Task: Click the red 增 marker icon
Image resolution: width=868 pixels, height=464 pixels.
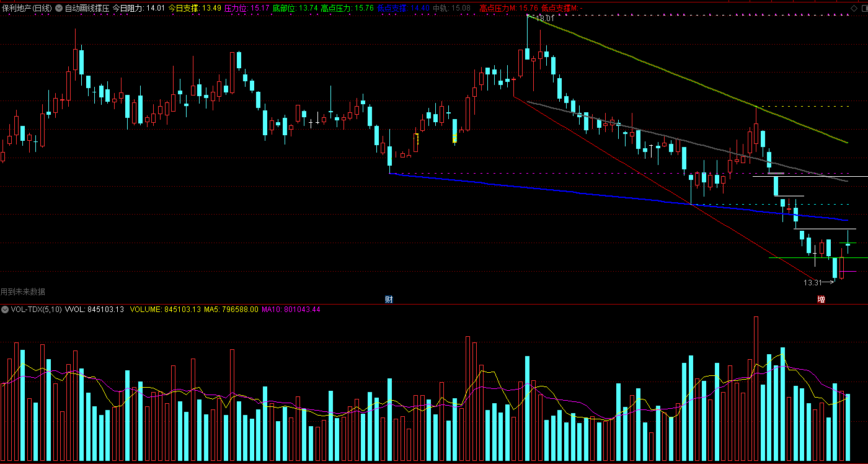Action: 821,299
